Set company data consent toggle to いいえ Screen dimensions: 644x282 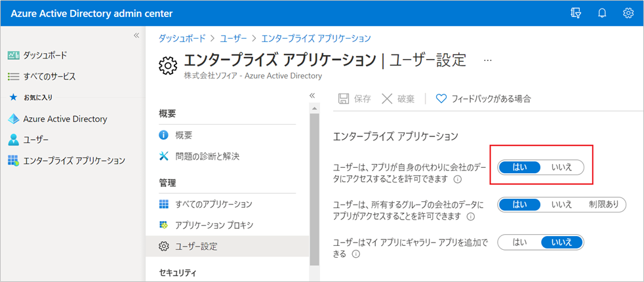[562, 167]
